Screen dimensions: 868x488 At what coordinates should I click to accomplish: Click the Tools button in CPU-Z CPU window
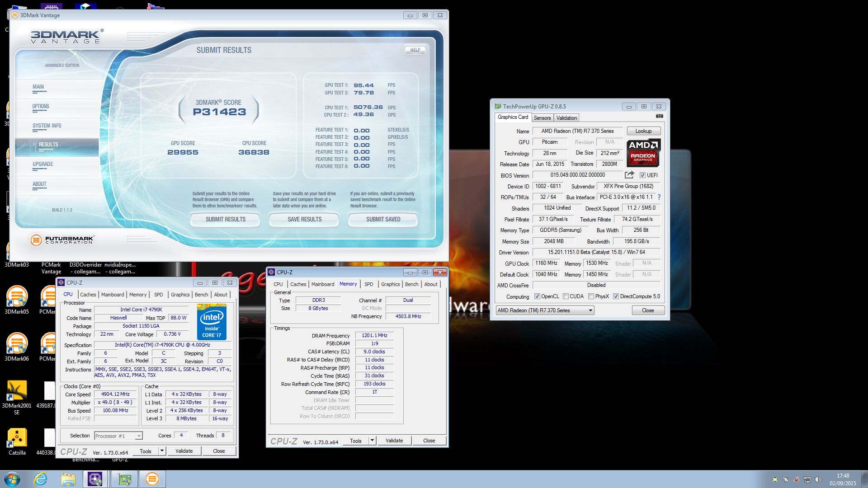(x=146, y=451)
